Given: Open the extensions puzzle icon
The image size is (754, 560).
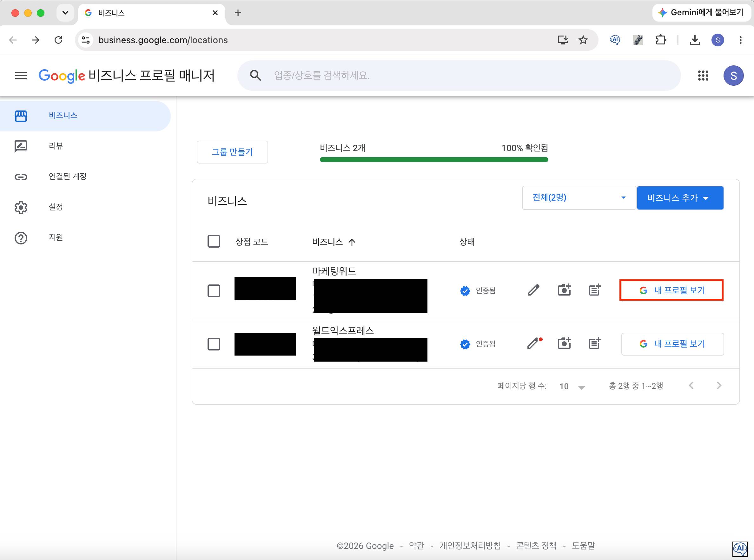Looking at the screenshot, I should (x=661, y=40).
